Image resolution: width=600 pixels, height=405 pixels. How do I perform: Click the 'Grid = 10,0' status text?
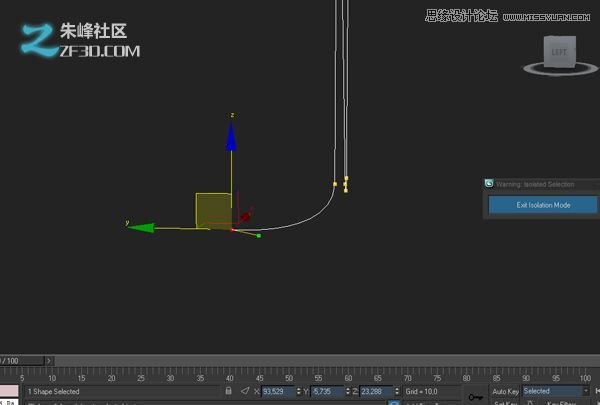tap(421, 391)
